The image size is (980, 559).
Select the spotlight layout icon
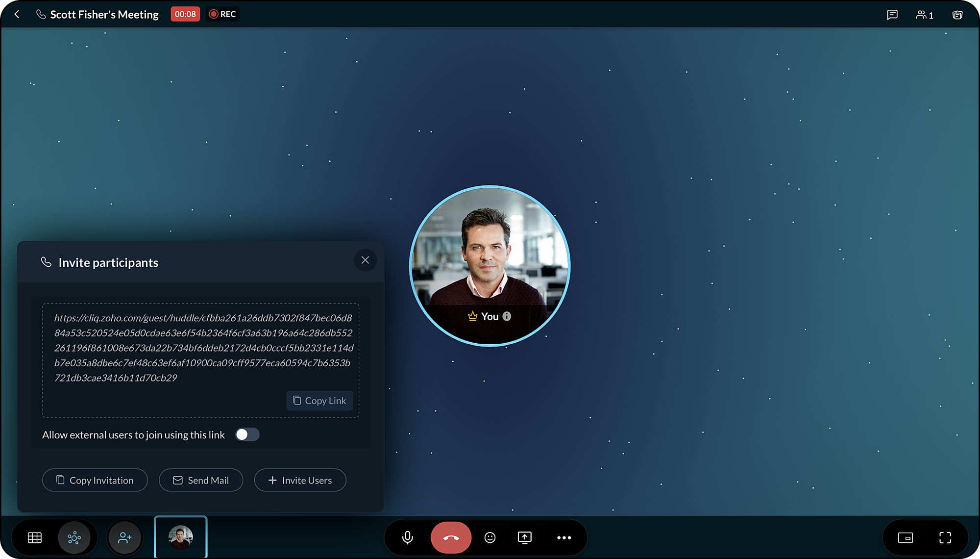coord(74,538)
